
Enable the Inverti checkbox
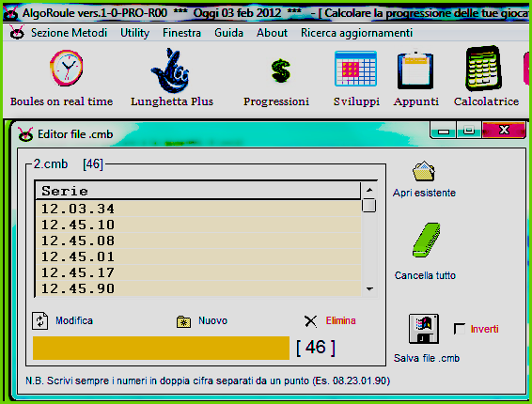pyautogui.click(x=460, y=329)
